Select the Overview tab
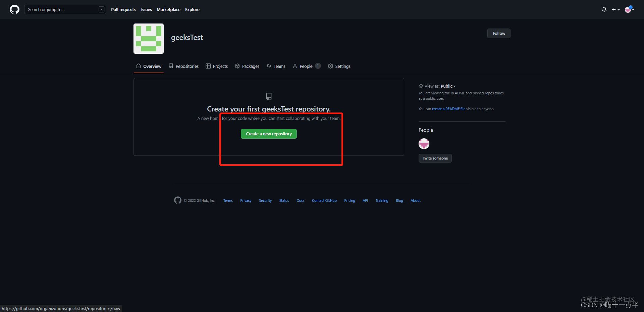The width and height of the screenshot is (644, 312). point(149,66)
